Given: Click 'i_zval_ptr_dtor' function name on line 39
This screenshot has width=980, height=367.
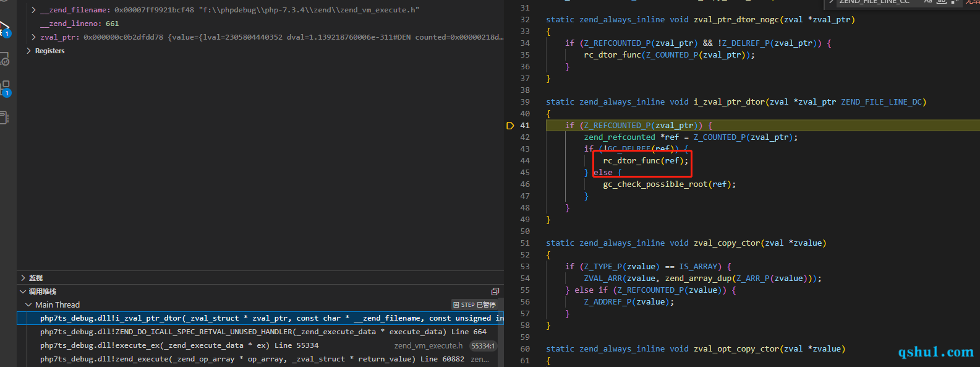Looking at the screenshot, I should click(x=729, y=102).
